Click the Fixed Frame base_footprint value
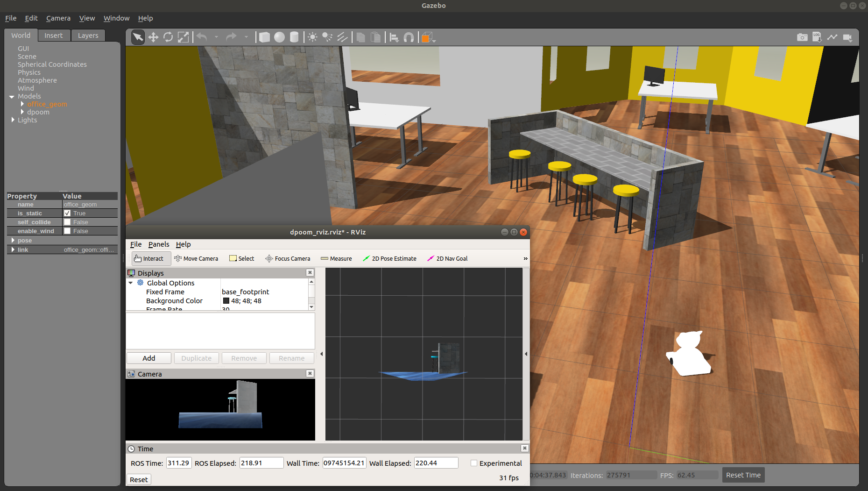This screenshot has width=868, height=491. pyautogui.click(x=246, y=292)
